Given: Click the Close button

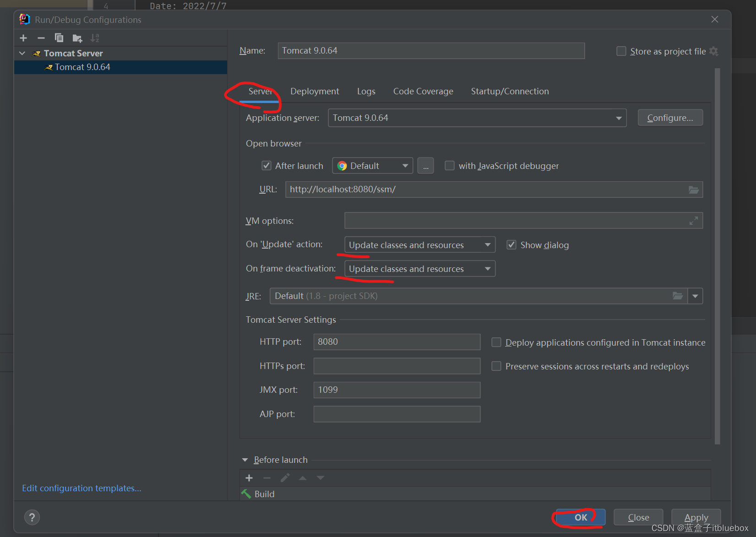Looking at the screenshot, I should 638,517.
